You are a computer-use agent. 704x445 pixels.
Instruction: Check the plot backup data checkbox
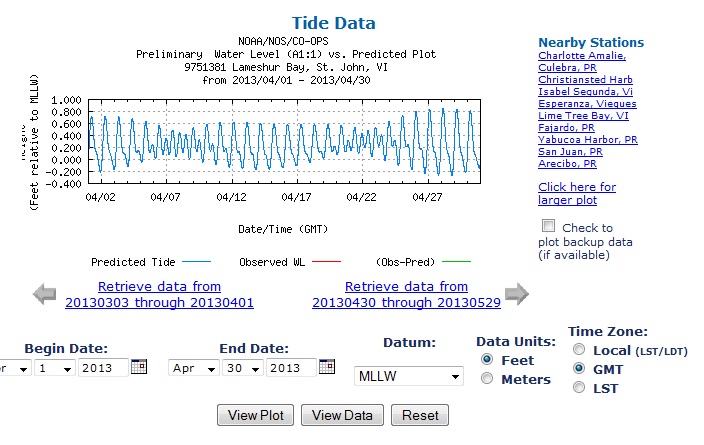547,226
